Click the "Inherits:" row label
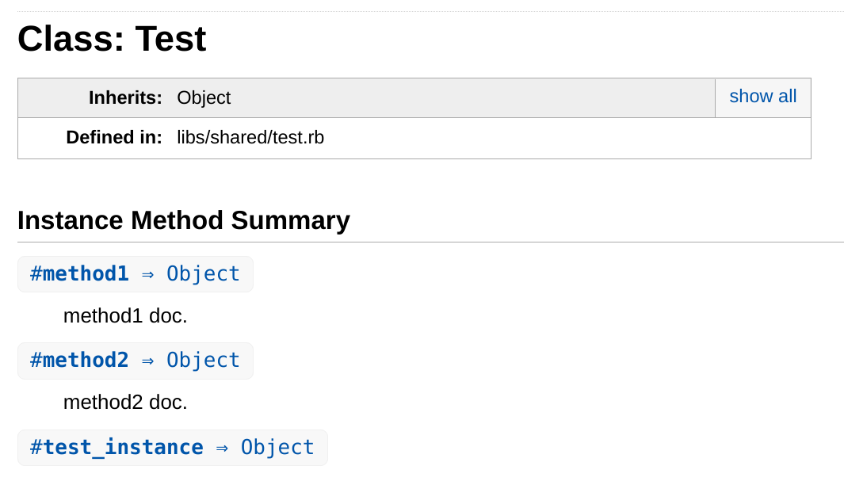 [125, 98]
